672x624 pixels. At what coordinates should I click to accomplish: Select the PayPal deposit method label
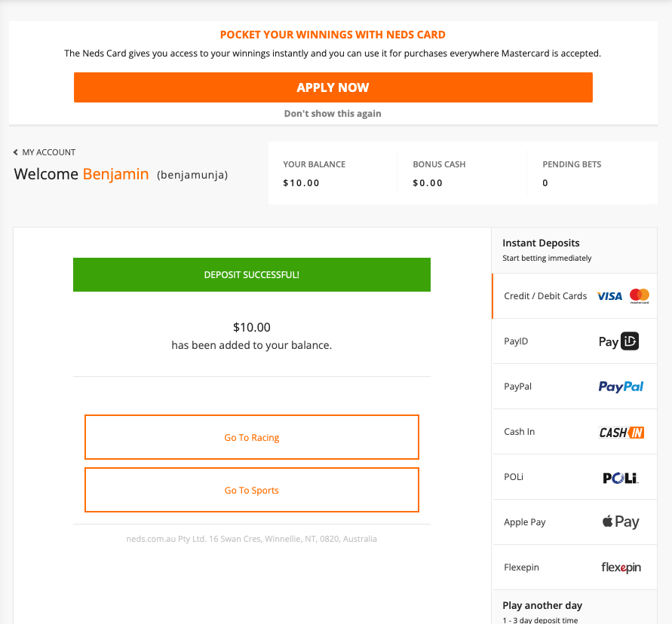(517, 387)
